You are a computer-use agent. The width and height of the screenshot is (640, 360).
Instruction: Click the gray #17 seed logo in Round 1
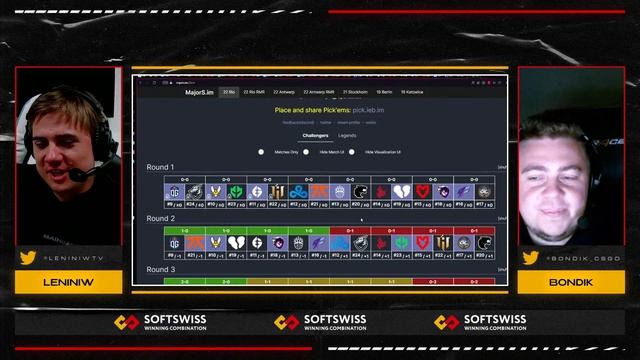click(484, 192)
